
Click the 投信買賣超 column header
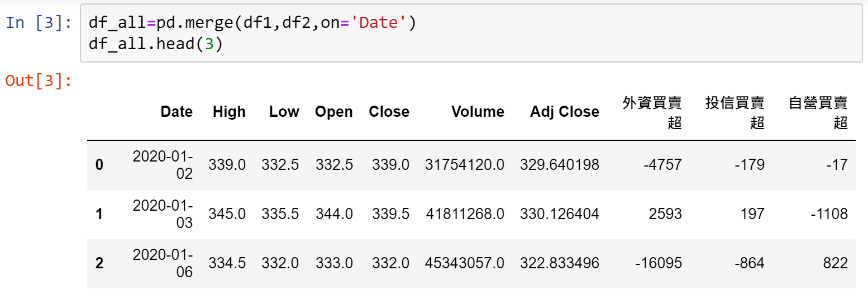[x=735, y=112]
